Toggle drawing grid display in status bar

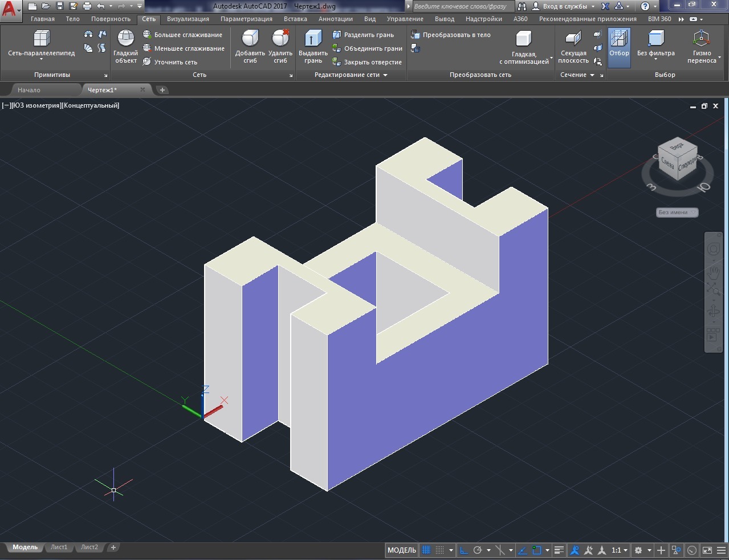pyautogui.click(x=426, y=550)
